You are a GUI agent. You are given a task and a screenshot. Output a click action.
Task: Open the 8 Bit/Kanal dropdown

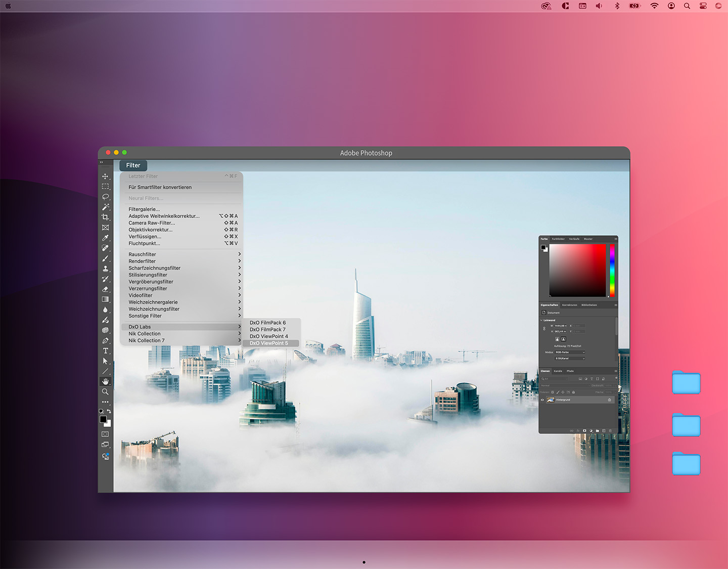[x=570, y=358]
